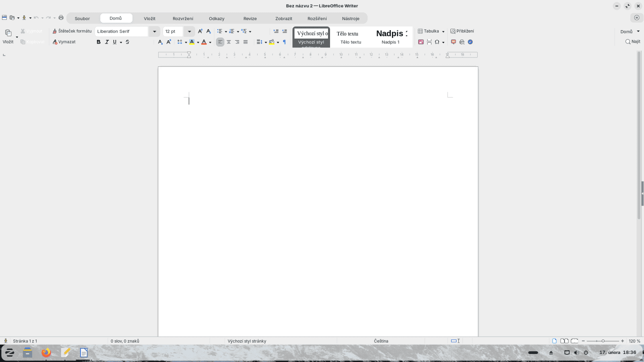Click Vymazat to clear formatting
The height and width of the screenshot is (362, 644).
click(x=64, y=42)
